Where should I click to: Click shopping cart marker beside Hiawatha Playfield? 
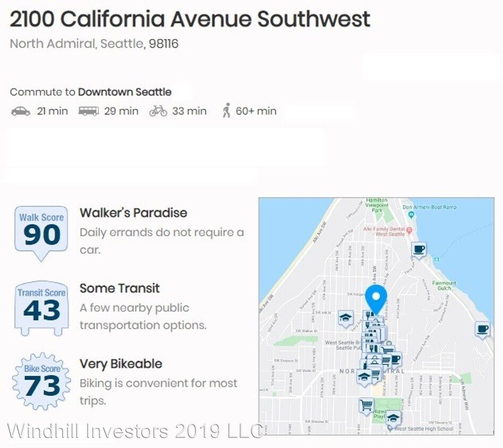pyautogui.click(x=366, y=406)
